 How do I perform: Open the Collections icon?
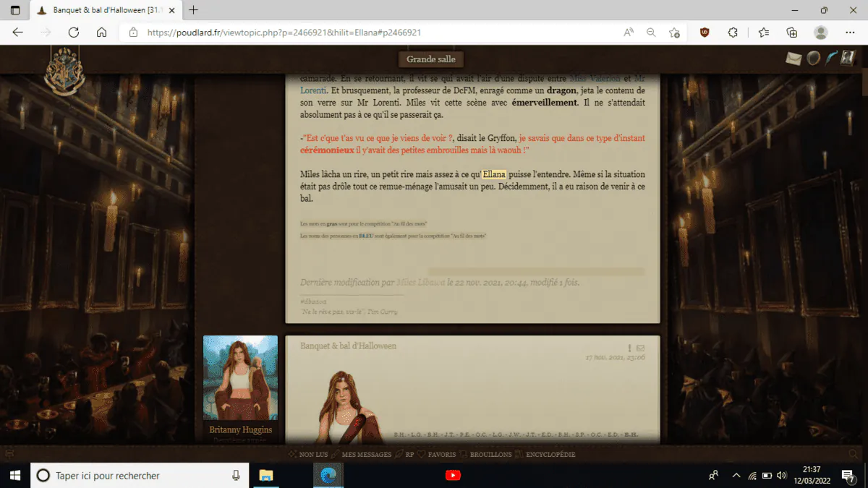792,33
